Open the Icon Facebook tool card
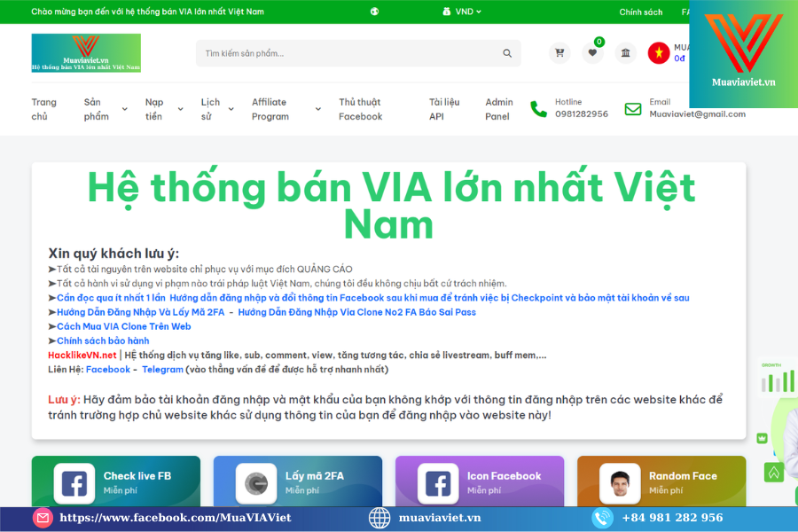The width and height of the screenshot is (798, 532). [480, 481]
